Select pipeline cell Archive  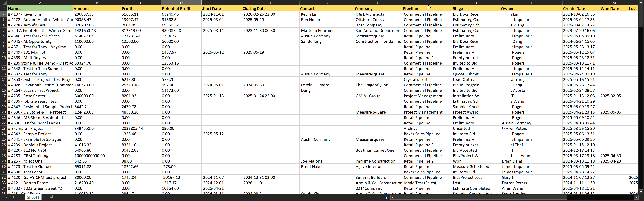[x=427, y=129]
